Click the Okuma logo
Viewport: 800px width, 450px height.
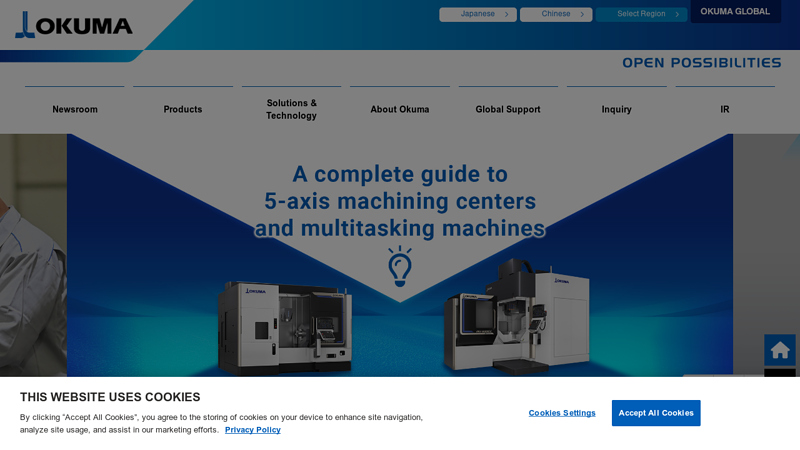(74, 25)
